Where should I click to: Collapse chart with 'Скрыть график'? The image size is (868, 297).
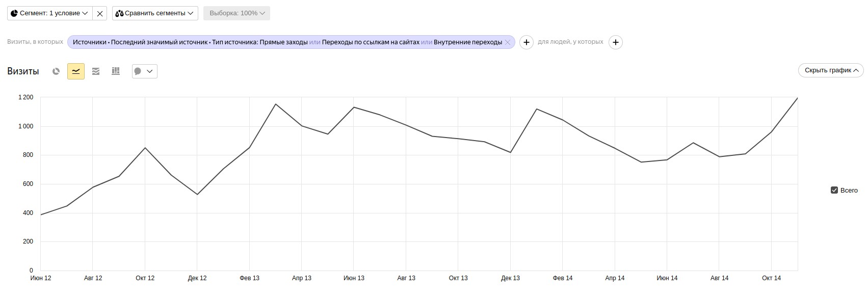(830, 70)
